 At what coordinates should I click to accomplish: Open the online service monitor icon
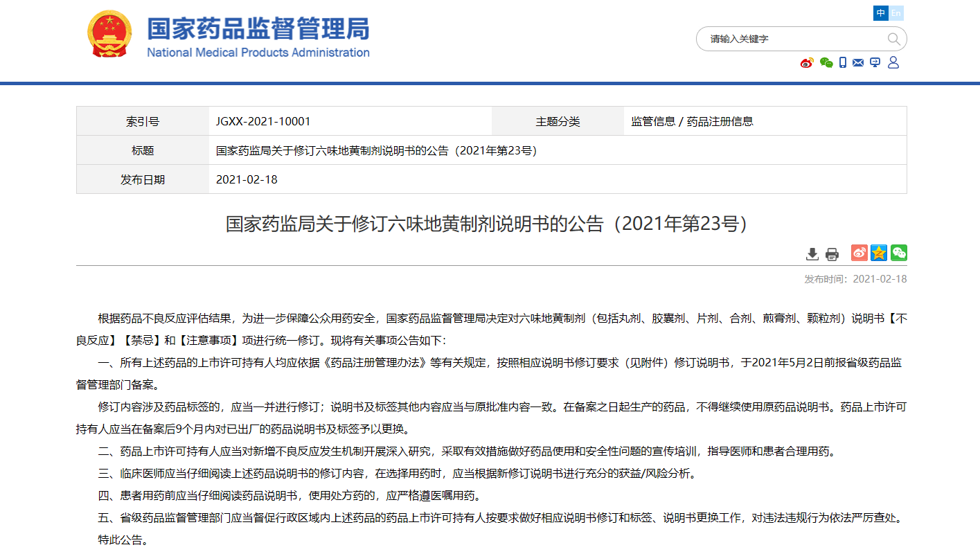pyautogui.click(x=875, y=62)
